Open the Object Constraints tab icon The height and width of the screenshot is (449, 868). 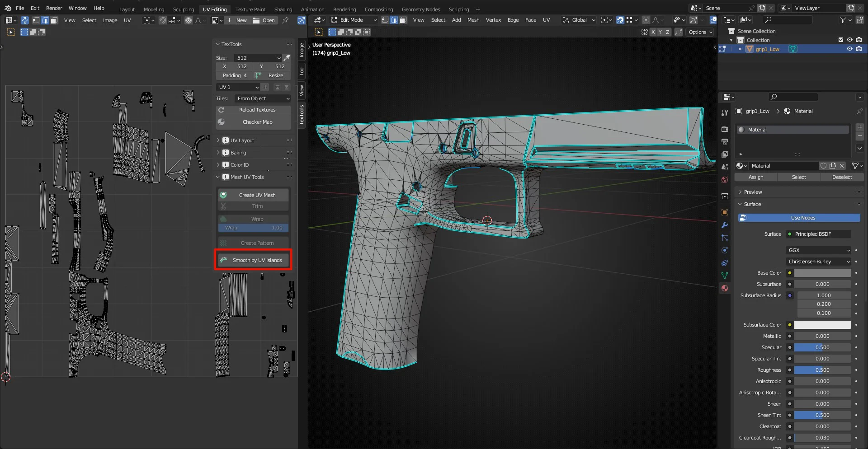[725, 263]
